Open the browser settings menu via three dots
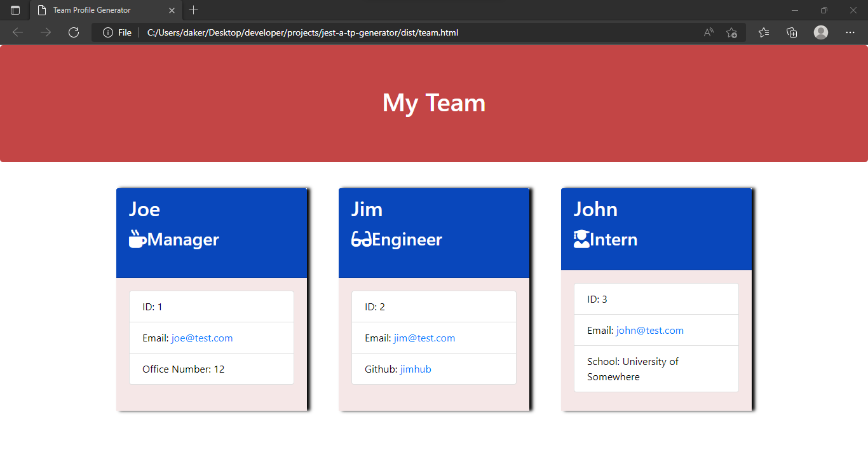Viewport: 868px width, 454px height. click(x=850, y=32)
